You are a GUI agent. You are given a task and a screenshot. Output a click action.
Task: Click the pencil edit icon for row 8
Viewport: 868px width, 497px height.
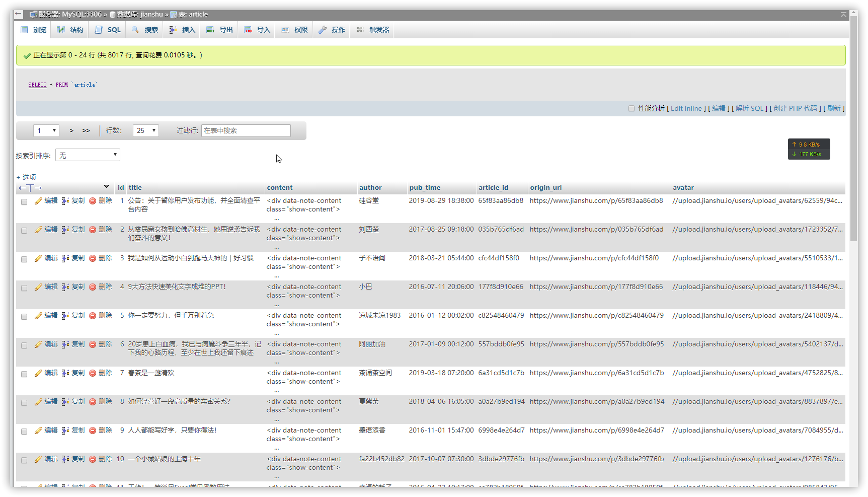coord(38,402)
